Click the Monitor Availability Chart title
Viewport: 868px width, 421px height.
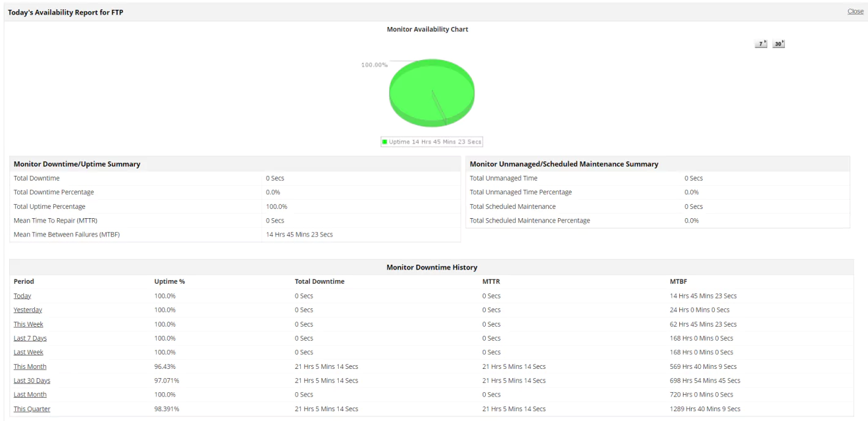pyautogui.click(x=428, y=29)
